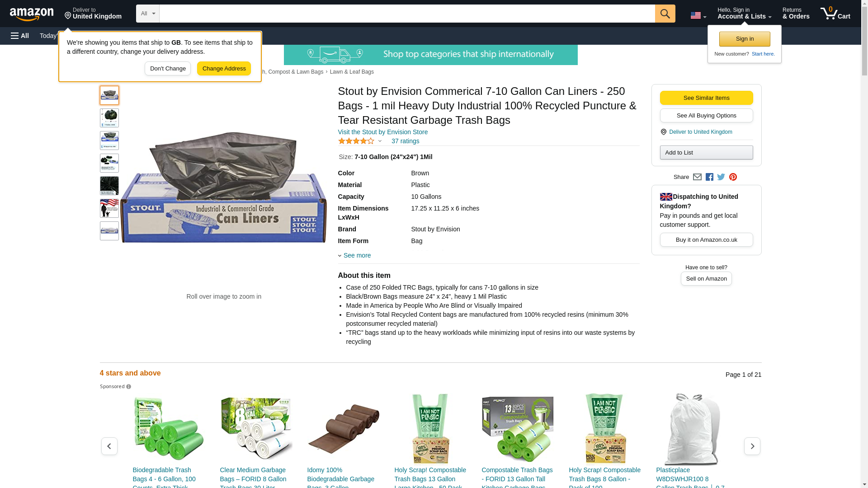Go to the Amazon logo homepage
Viewport: 868px width, 488px height.
(x=32, y=14)
